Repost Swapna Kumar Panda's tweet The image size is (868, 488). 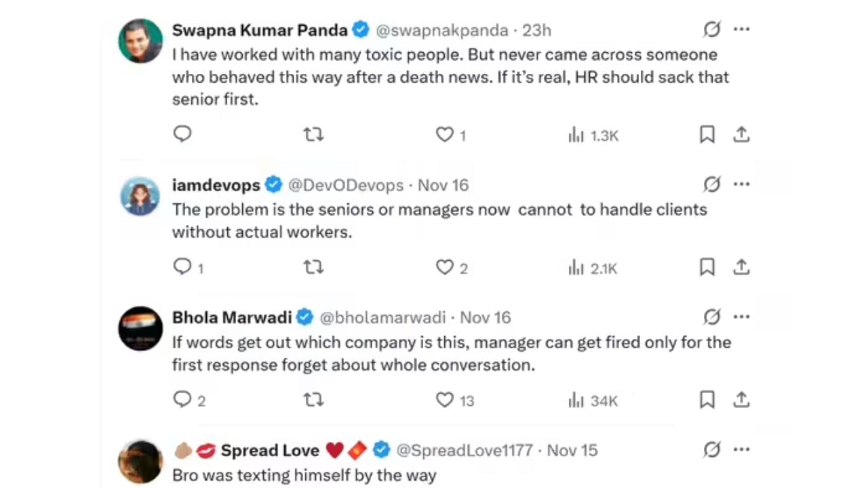(313, 135)
